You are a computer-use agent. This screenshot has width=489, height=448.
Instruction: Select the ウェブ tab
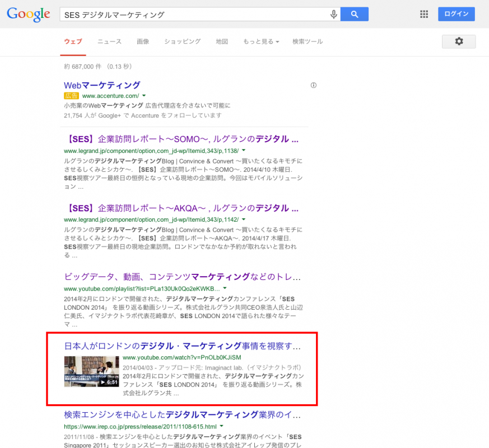tap(73, 41)
